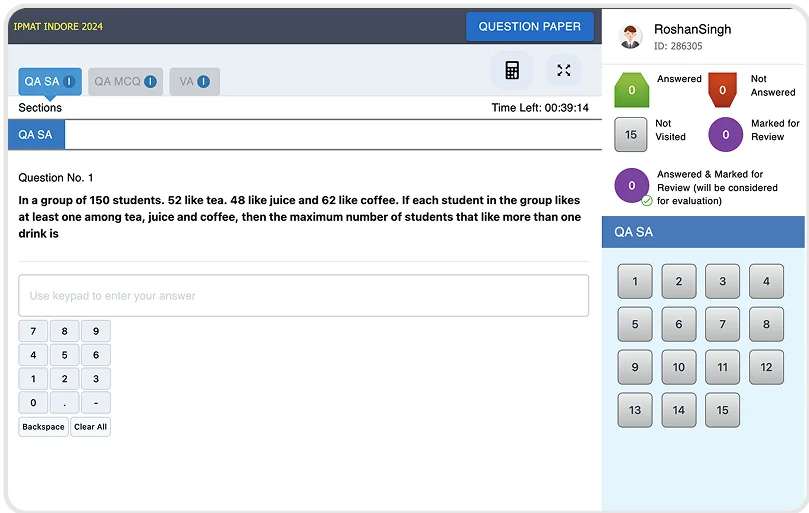Click the answer input field

point(303,296)
